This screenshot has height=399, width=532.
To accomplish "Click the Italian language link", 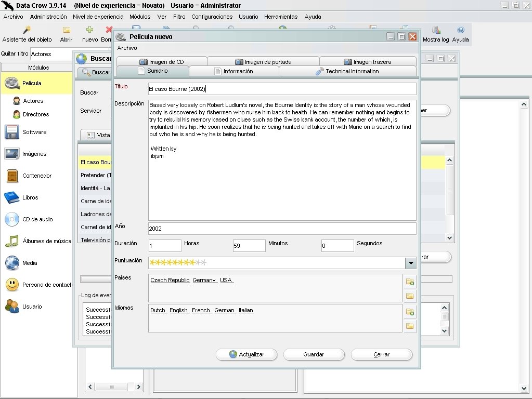I will pyautogui.click(x=246, y=310).
